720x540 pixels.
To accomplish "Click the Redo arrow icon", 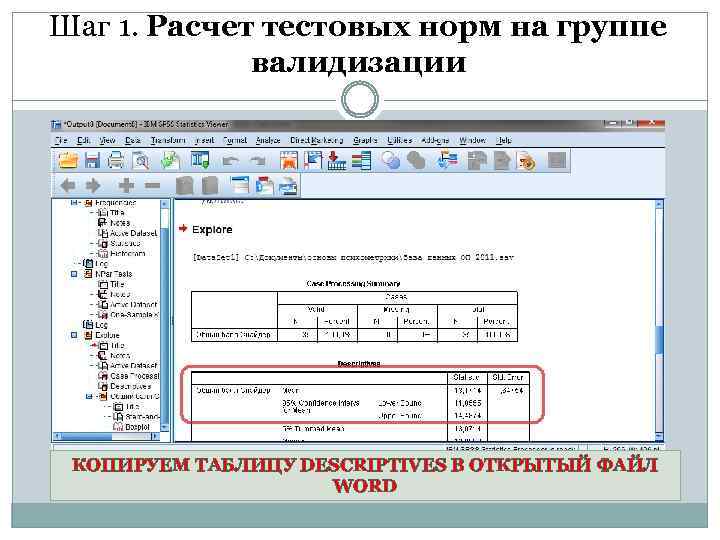I will click(257, 161).
